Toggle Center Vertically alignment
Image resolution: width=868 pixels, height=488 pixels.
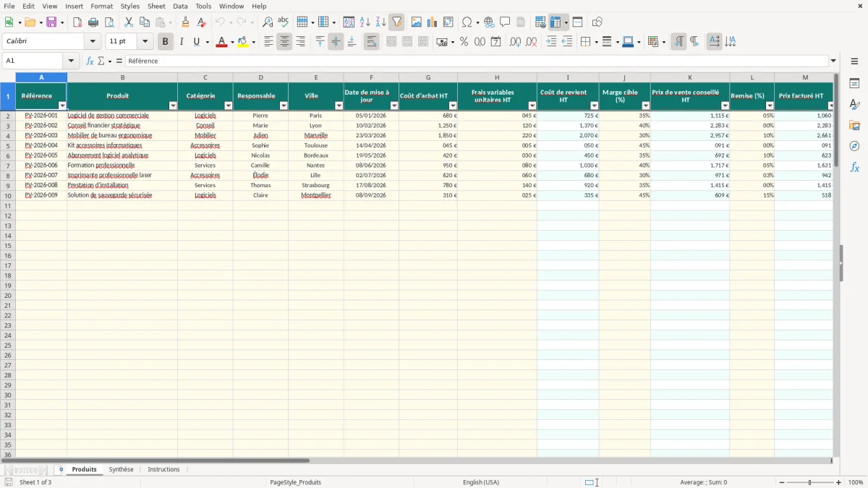[x=336, y=42]
